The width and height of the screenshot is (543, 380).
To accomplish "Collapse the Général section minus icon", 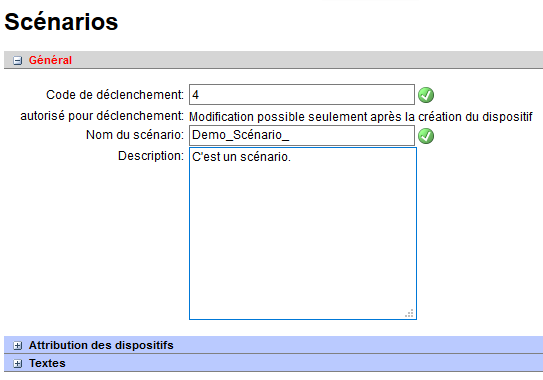I will (17, 61).
